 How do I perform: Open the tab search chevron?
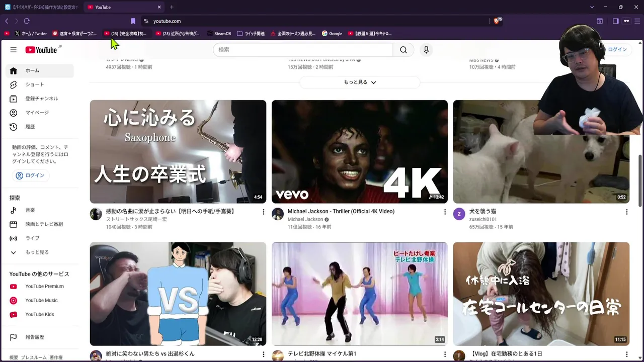(x=592, y=7)
